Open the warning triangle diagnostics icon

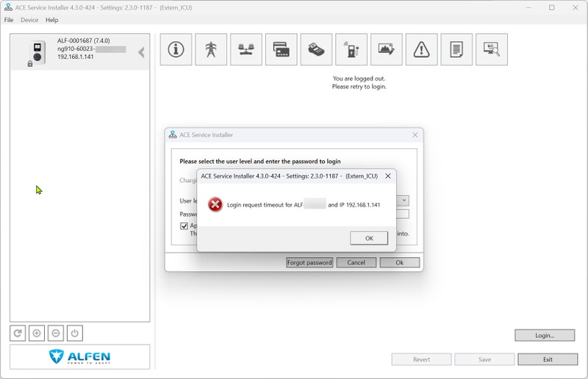tap(421, 49)
